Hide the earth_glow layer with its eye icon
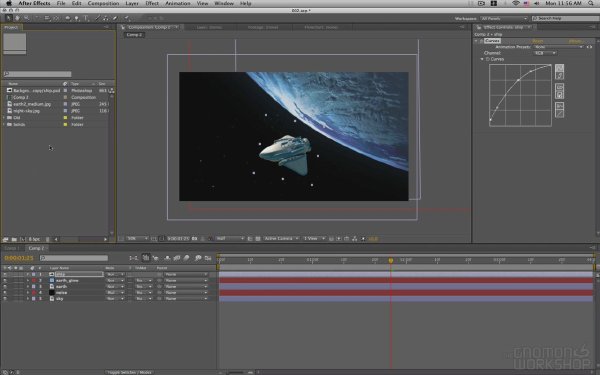This screenshot has width=600, height=375. click(5, 280)
